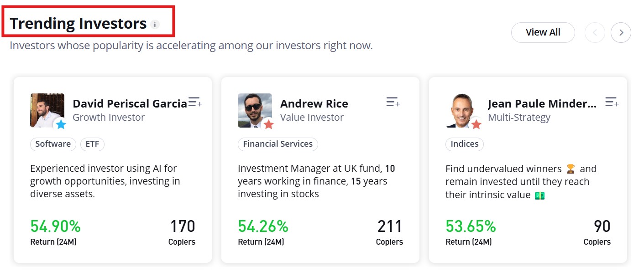Open David Periscal Garcia's profile
Screen dimensions: 644x272
point(129,103)
